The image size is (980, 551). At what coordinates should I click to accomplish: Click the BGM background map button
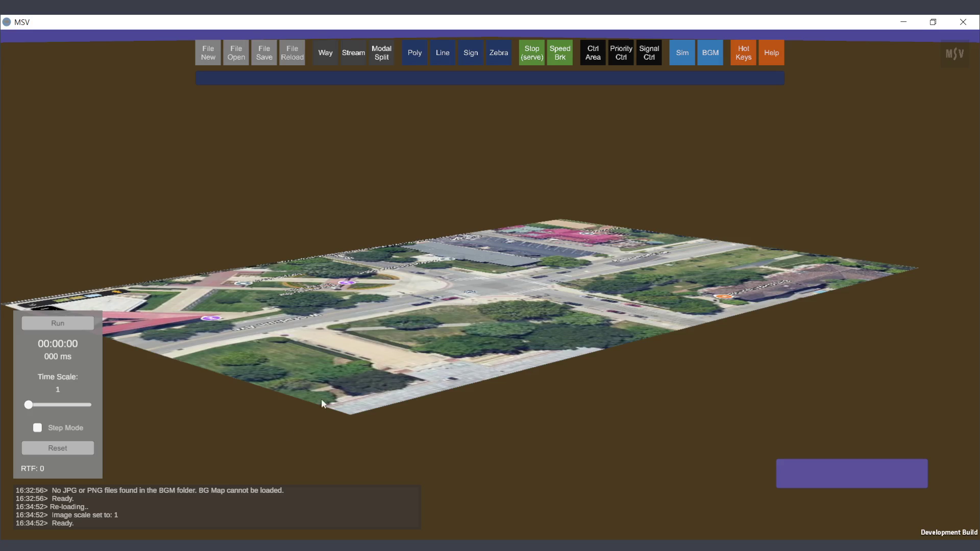click(710, 53)
